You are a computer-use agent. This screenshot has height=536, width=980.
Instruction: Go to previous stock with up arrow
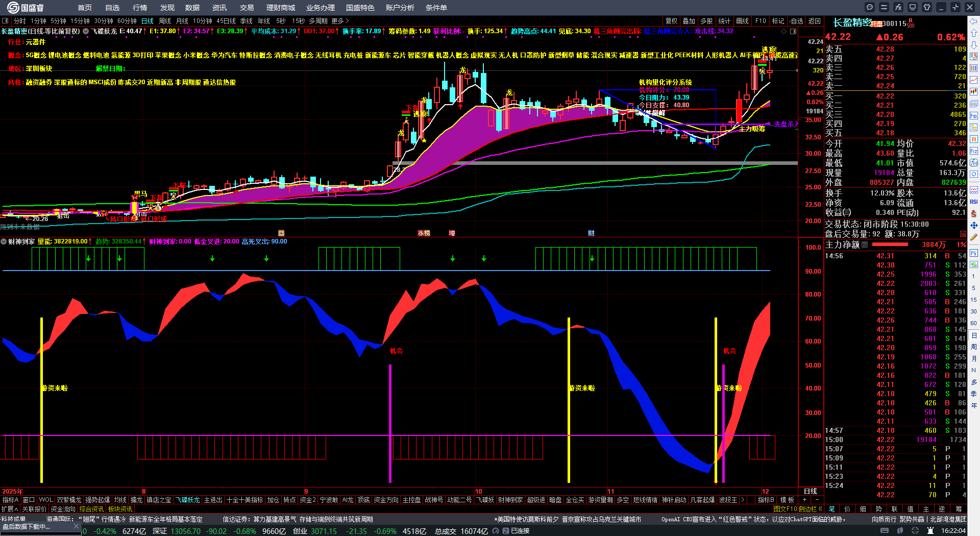point(974,33)
